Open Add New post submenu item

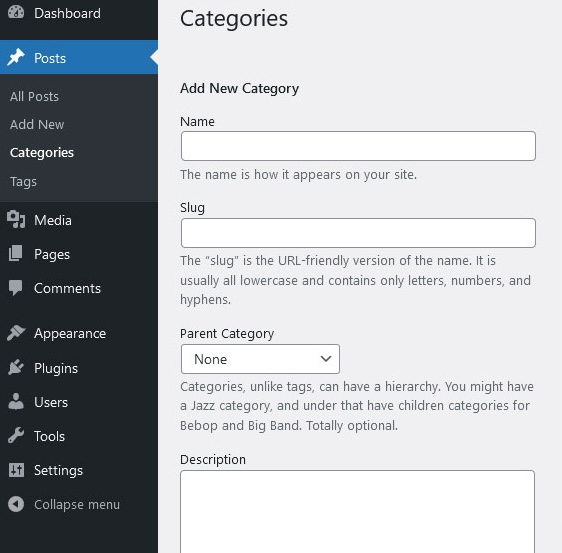click(x=37, y=124)
